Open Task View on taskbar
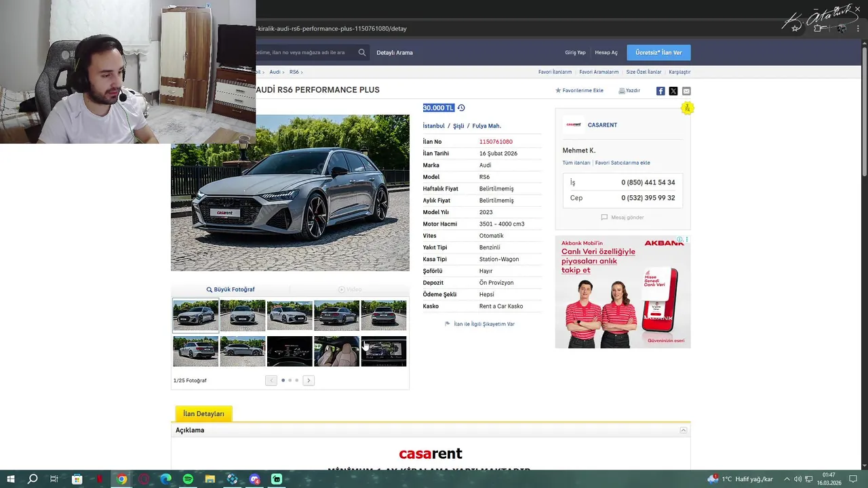The height and width of the screenshot is (488, 868). pos(54,479)
